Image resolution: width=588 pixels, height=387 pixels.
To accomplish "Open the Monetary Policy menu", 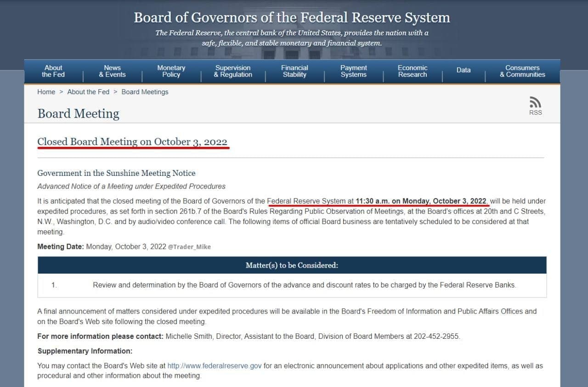I will click(171, 71).
